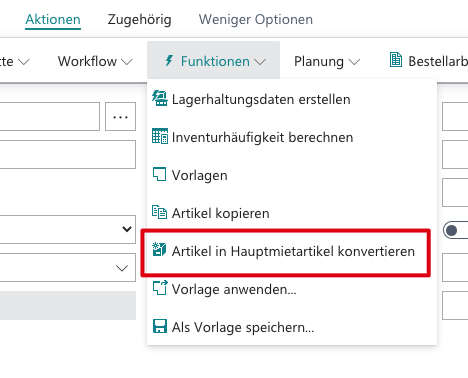This screenshot has height=378, width=468.
Task: Toggle the switch at right edge
Action: coord(455,230)
